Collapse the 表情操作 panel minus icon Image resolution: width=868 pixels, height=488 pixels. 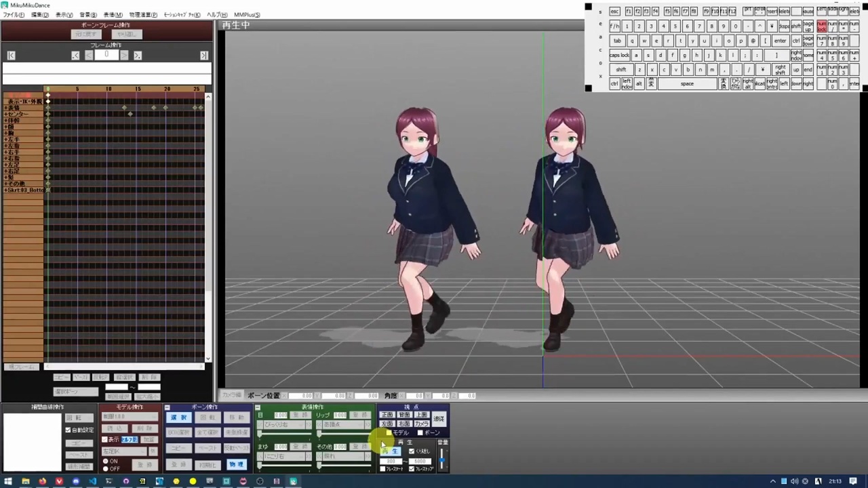258,407
